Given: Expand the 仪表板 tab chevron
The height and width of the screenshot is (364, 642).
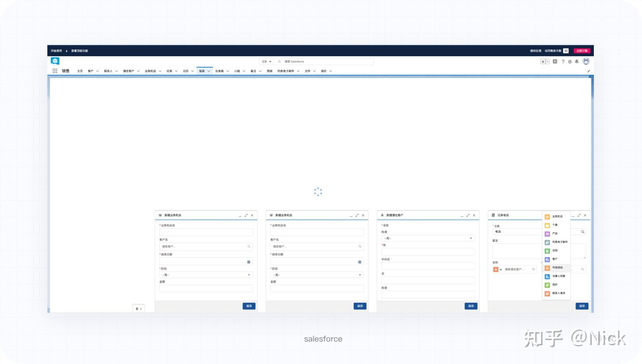Looking at the screenshot, I should pyautogui.click(x=228, y=71).
